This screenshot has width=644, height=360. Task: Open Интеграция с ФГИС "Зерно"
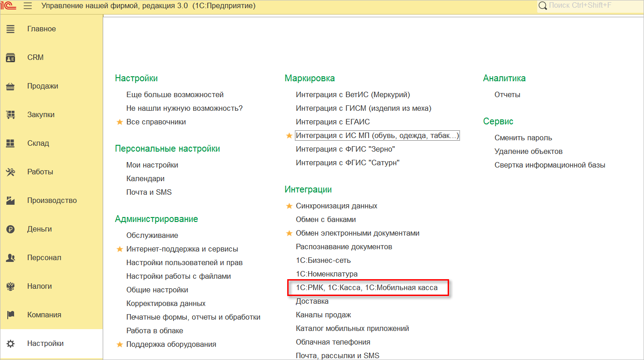[345, 149]
